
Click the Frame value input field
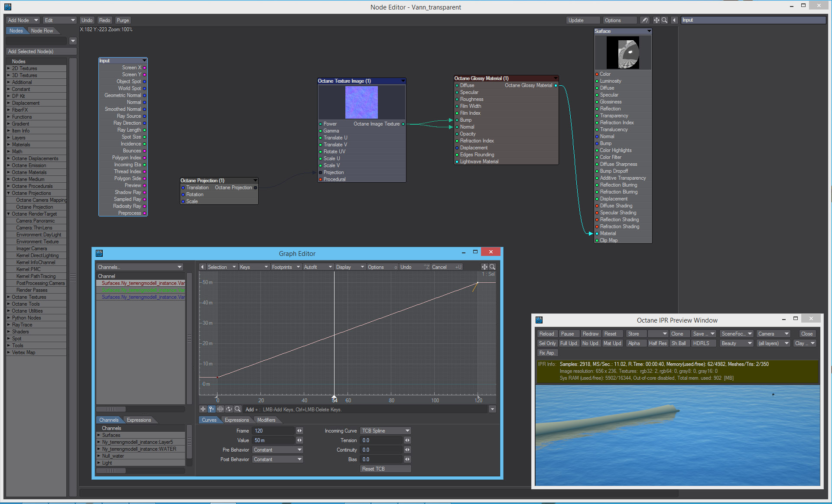(274, 431)
